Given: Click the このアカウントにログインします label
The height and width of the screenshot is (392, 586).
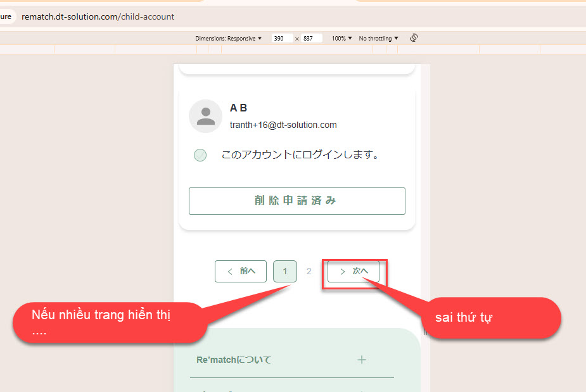Looking at the screenshot, I should coord(300,155).
